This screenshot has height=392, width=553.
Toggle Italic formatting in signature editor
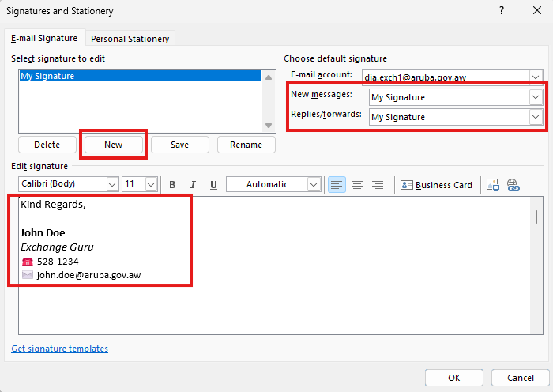pos(193,185)
